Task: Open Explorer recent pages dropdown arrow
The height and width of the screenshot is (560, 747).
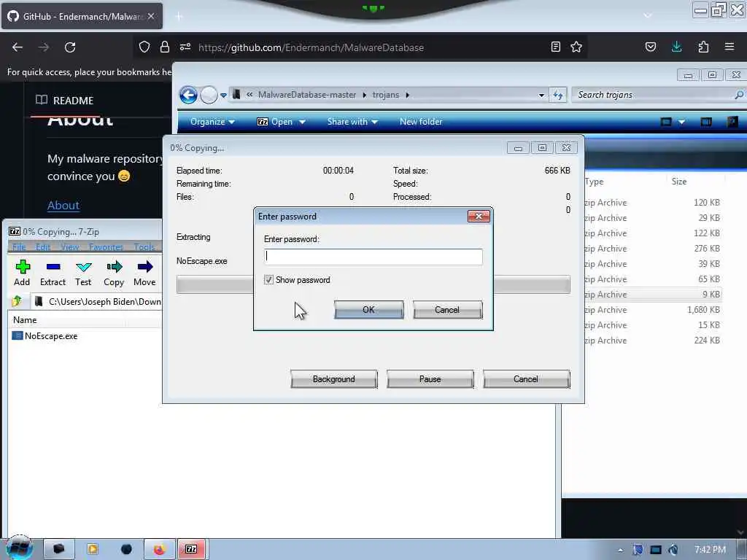Action: (223, 96)
